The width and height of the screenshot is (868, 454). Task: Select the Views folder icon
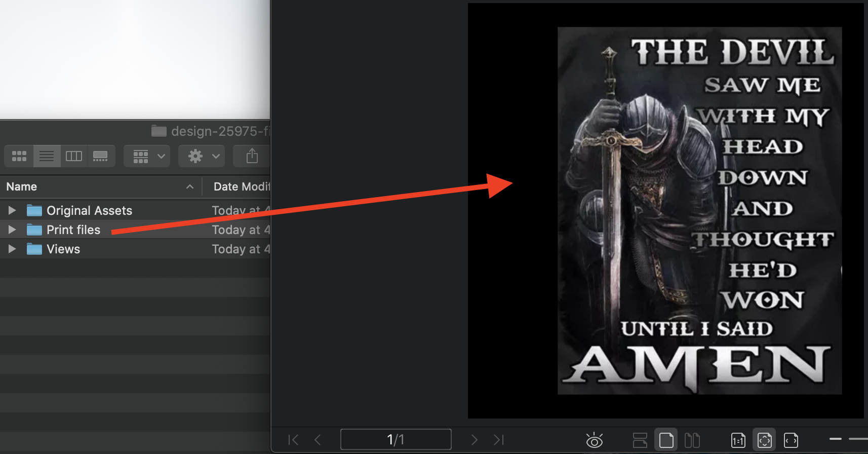click(34, 249)
